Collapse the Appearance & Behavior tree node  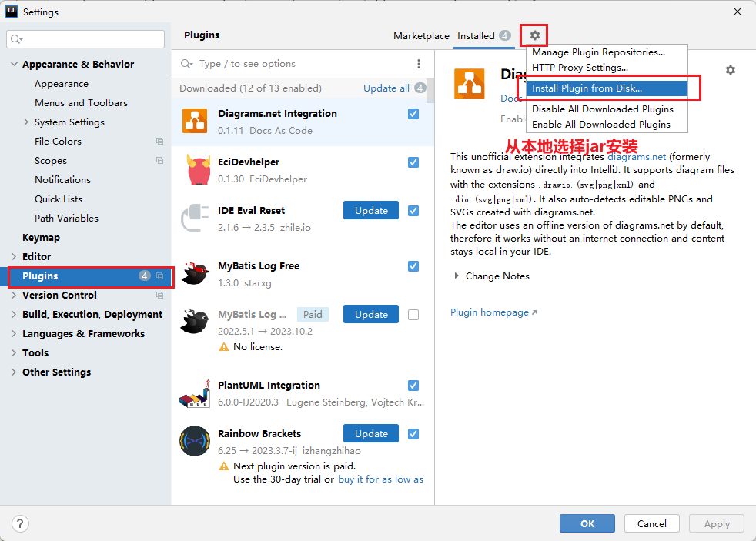click(14, 64)
